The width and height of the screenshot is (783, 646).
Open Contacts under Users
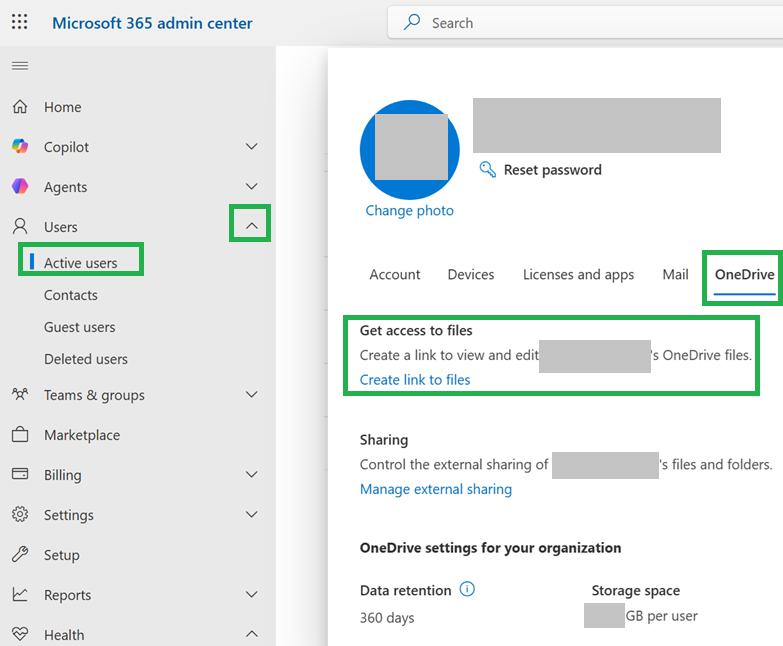click(x=70, y=295)
